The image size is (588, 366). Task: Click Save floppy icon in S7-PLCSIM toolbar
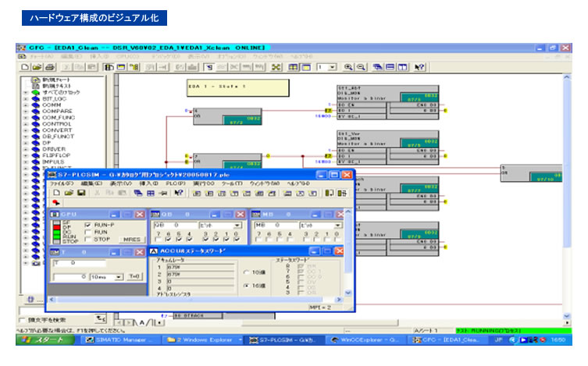pos(81,193)
